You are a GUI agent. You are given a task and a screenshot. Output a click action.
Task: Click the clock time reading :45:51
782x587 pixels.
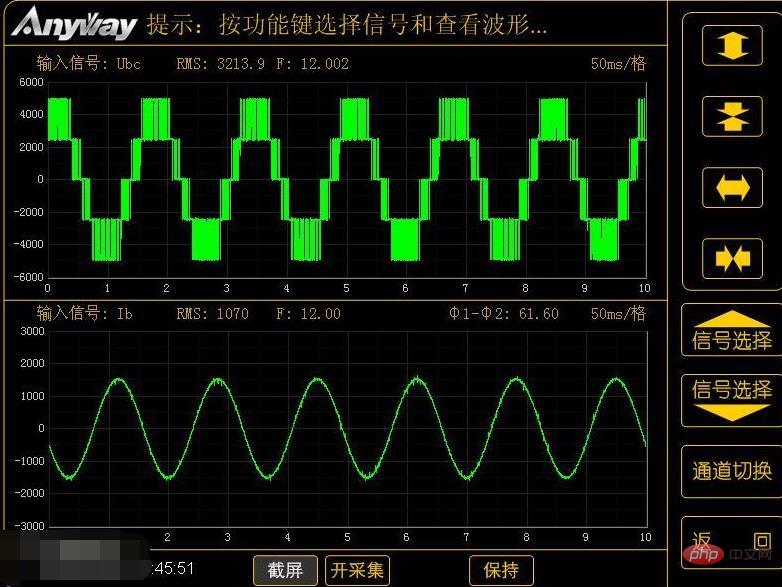point(172,569)
